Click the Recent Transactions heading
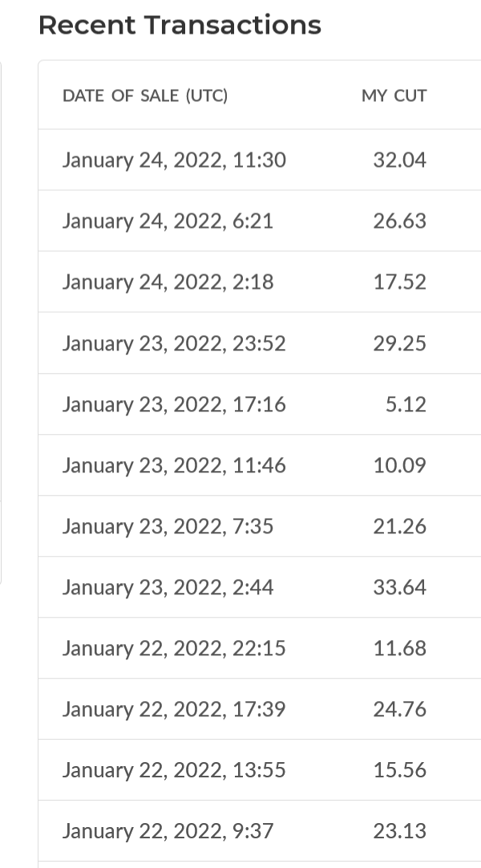Viewport: 481px width, 868px height. click(180, 25)
